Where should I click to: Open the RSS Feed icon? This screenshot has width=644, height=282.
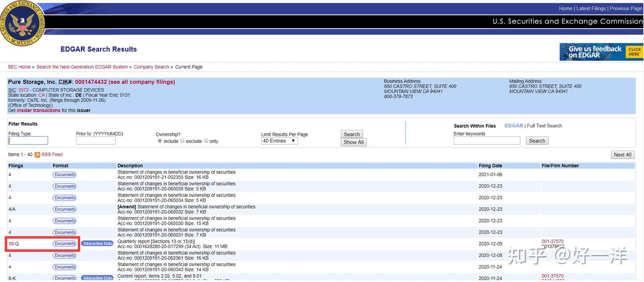(x=38, y=155)
